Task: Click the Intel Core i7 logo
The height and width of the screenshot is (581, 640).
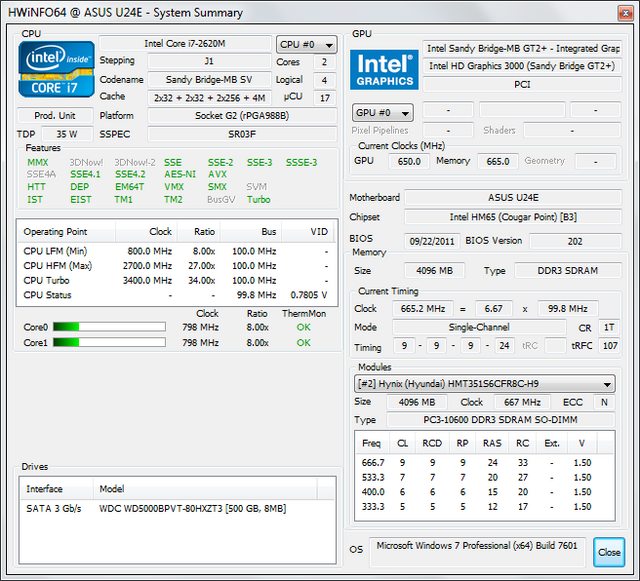Action: click(x=56, y=69)
